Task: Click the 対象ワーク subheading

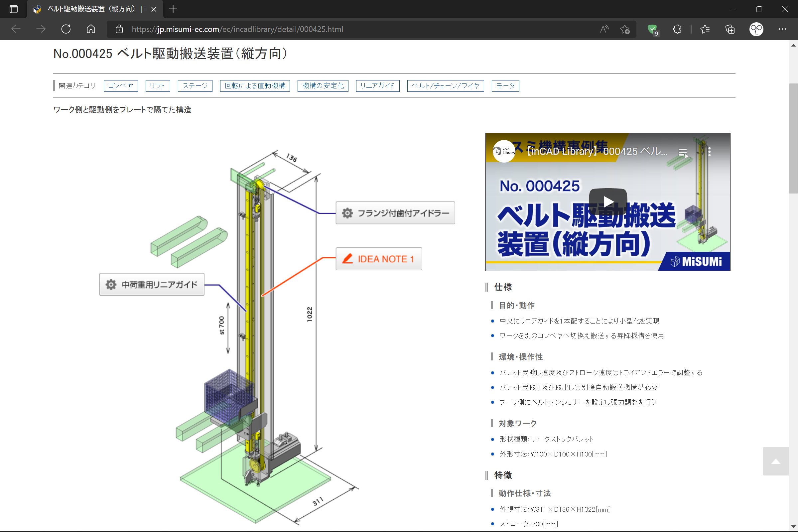Action: (517, 423)
